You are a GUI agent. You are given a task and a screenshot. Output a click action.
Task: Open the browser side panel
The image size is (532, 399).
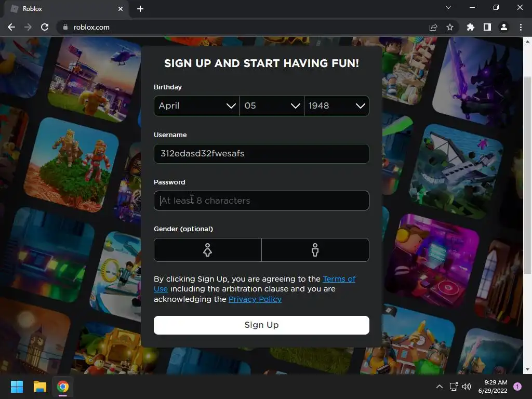487,27
